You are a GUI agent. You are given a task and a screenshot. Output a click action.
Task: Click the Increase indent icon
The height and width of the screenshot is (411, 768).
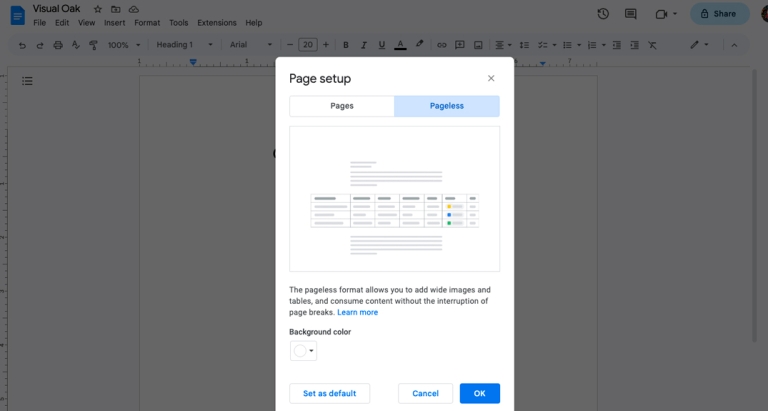[x=634, y=45]
